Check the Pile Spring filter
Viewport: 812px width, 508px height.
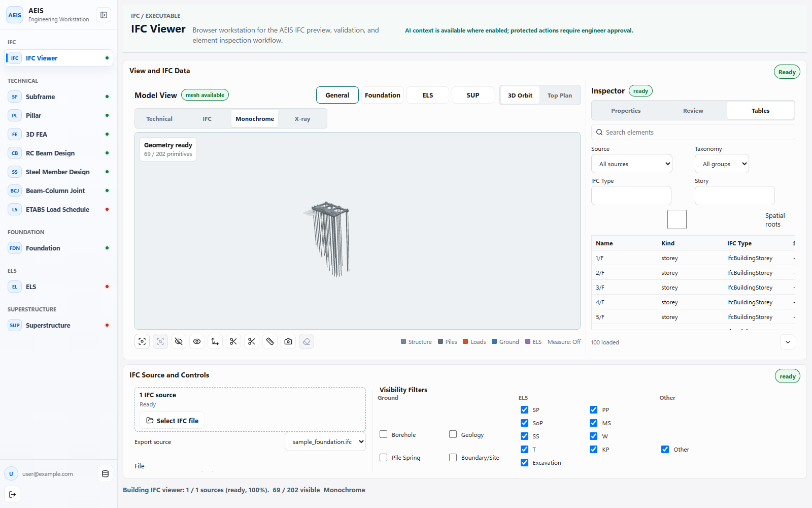[384, 457]
